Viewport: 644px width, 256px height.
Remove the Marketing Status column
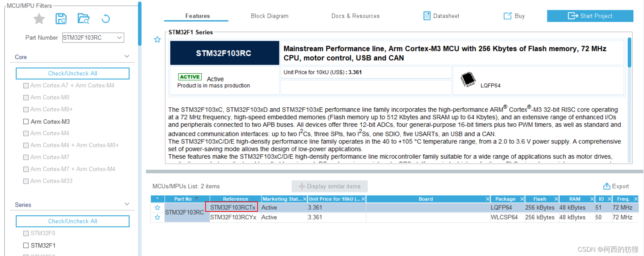coord(305,199)
